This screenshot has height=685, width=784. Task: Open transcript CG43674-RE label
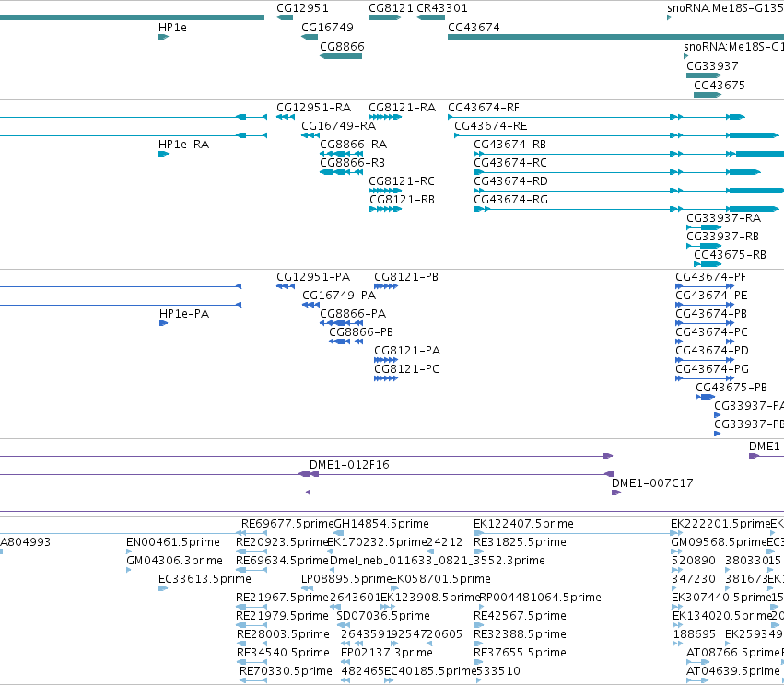[491, 126]
